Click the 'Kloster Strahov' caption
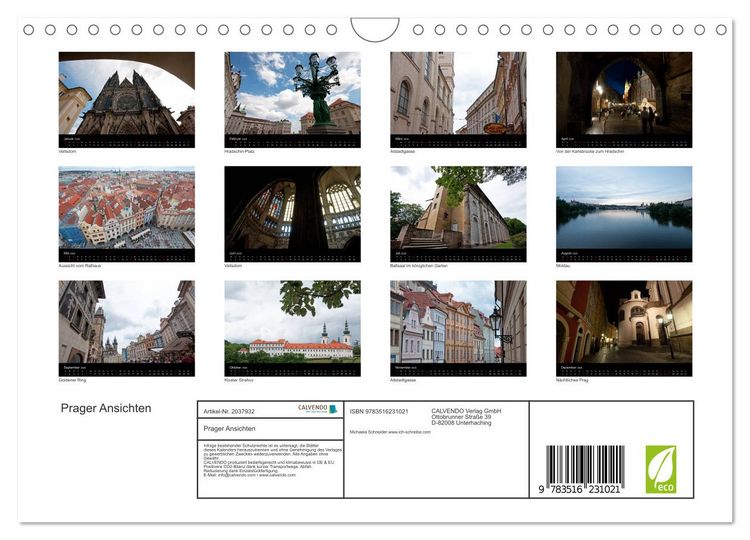The image size is (750, 540). [239, 380]
